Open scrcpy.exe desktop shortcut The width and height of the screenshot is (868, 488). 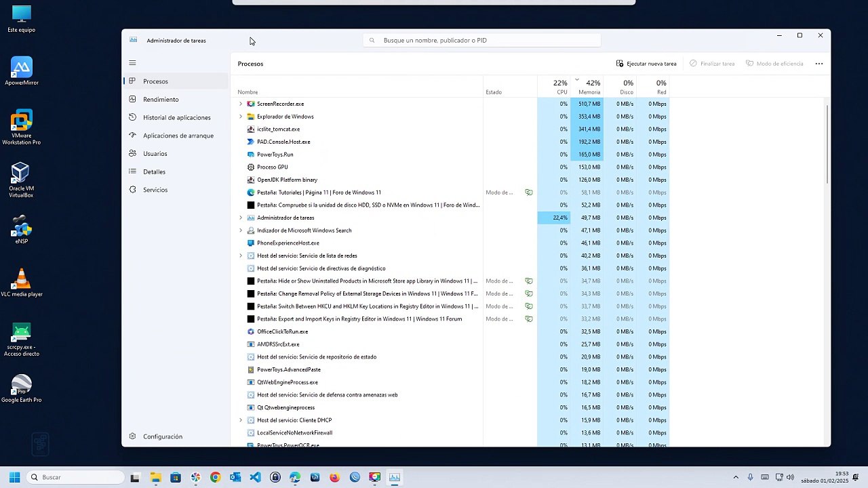click(x=22, y=339)
